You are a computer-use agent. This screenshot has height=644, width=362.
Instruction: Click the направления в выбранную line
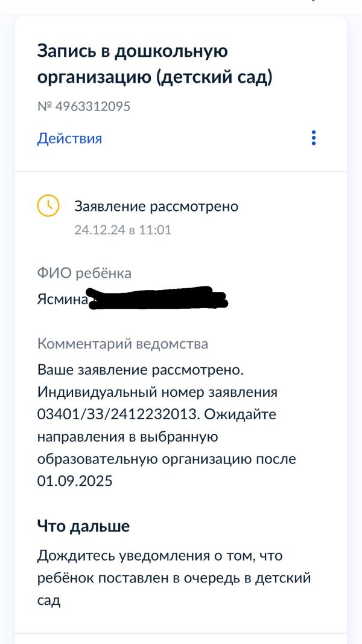click(127, 437)
